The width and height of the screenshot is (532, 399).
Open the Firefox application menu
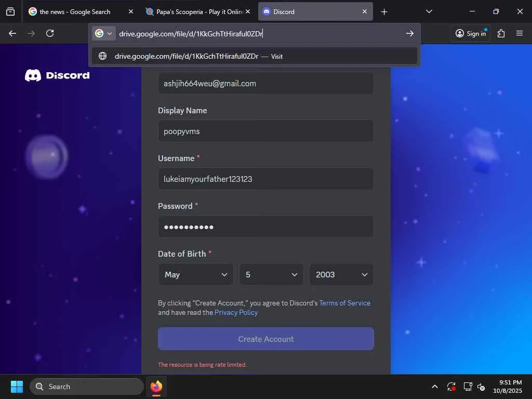pyautogui.click(x=520, y=33)
